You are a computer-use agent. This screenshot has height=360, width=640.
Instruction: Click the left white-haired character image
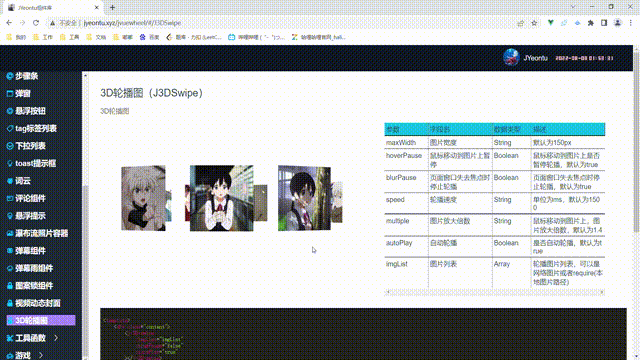pos(144,198)
